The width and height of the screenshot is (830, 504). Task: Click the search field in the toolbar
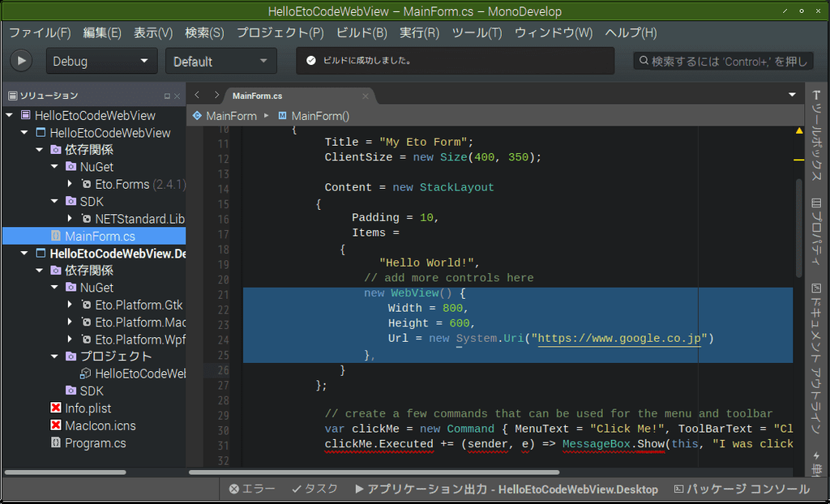pyautogui.click(x=721, y=60)
